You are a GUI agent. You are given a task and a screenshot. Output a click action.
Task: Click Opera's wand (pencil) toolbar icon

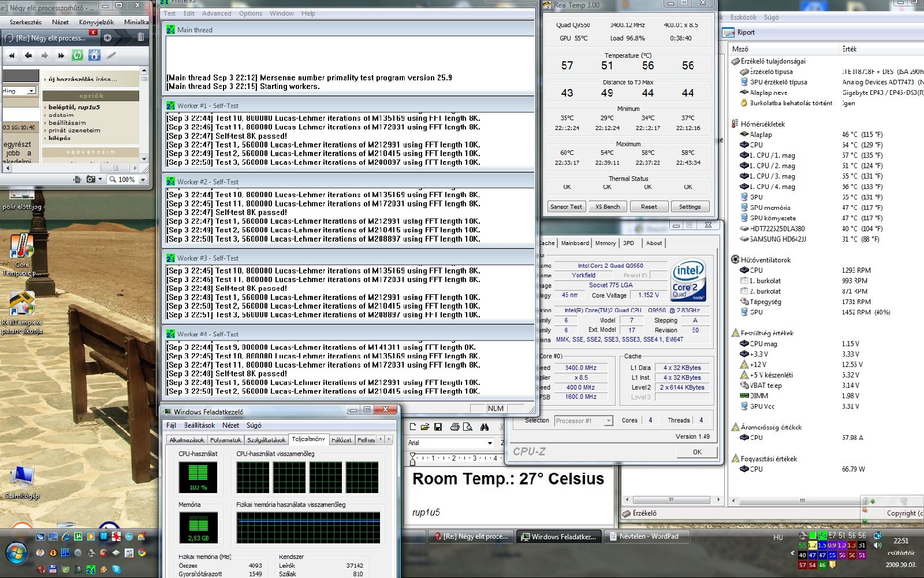pyautogui.click(x=111, y=55)
